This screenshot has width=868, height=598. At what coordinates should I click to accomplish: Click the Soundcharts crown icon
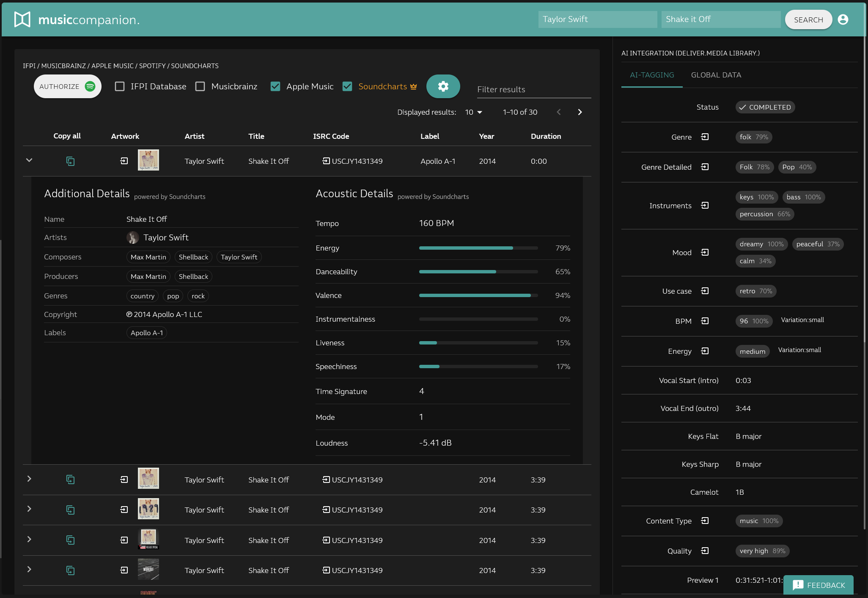[414, 86]
